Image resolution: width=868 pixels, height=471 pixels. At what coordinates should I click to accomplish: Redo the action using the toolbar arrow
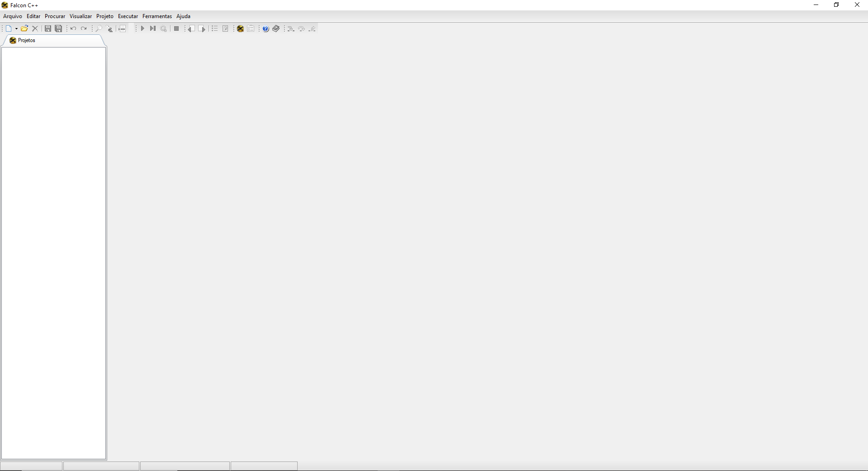pos(84,29)
